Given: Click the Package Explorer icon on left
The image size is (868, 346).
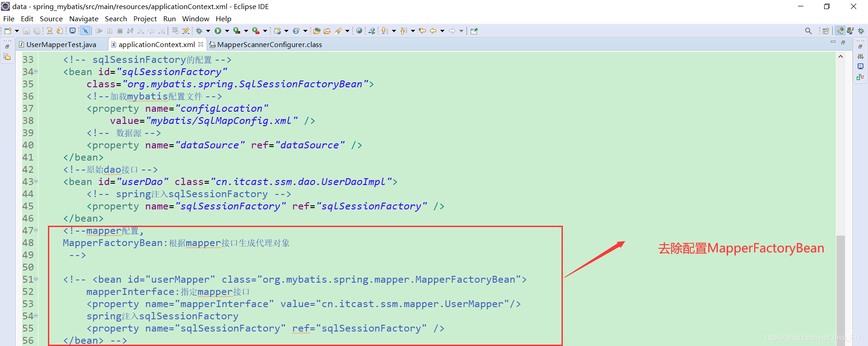Looking at the screenshot, I should [7, 57].
